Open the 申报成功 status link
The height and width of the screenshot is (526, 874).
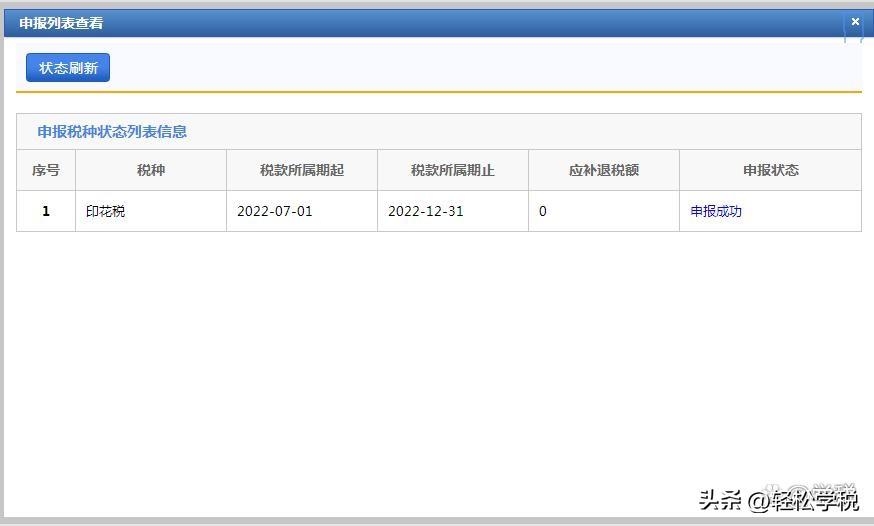click(x=716, y=211)
